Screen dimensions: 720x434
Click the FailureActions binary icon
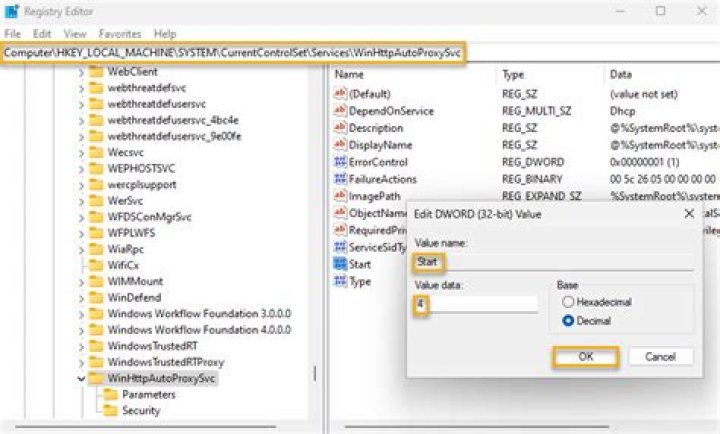(340, 179)
